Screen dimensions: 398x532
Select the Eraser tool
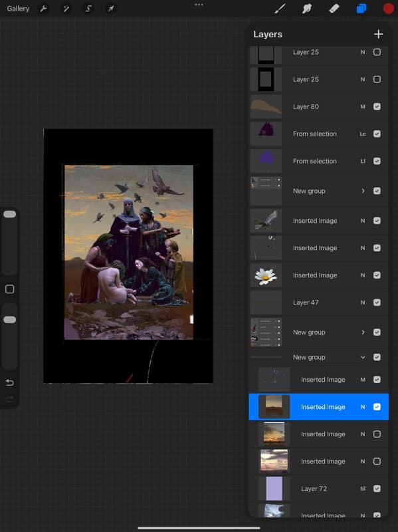point(334,9)
